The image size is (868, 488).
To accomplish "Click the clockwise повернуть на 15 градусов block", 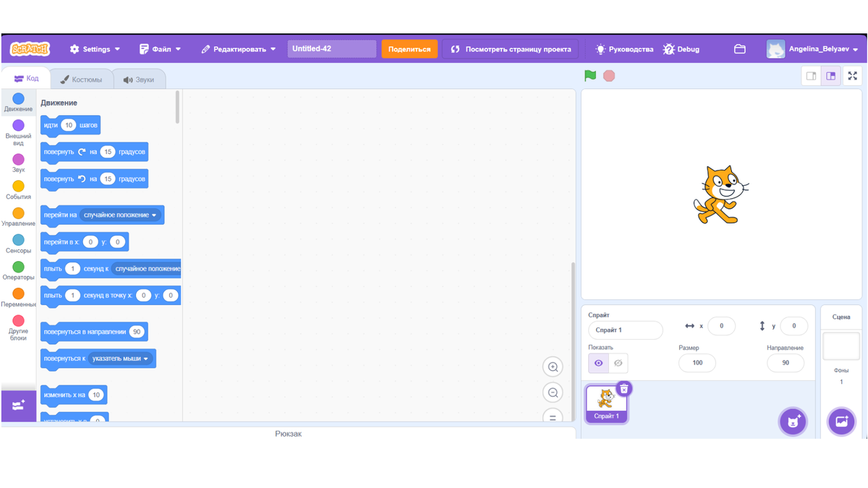I will point(94,152).
